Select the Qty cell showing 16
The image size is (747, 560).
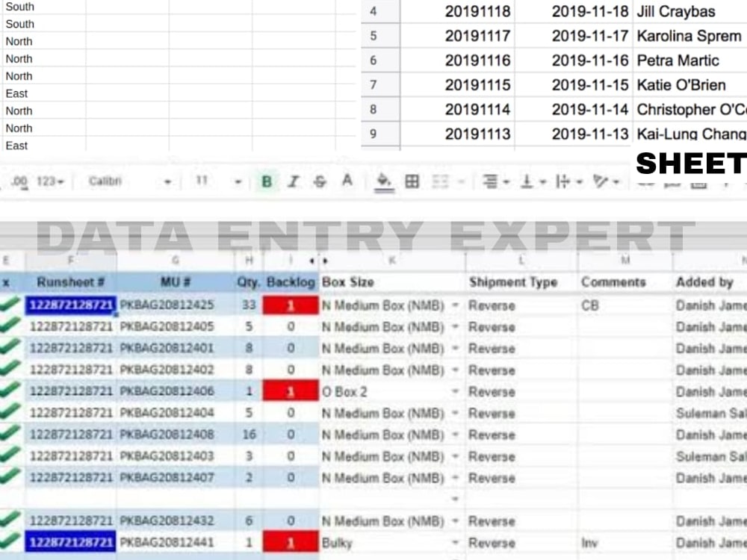coord(249,435)
